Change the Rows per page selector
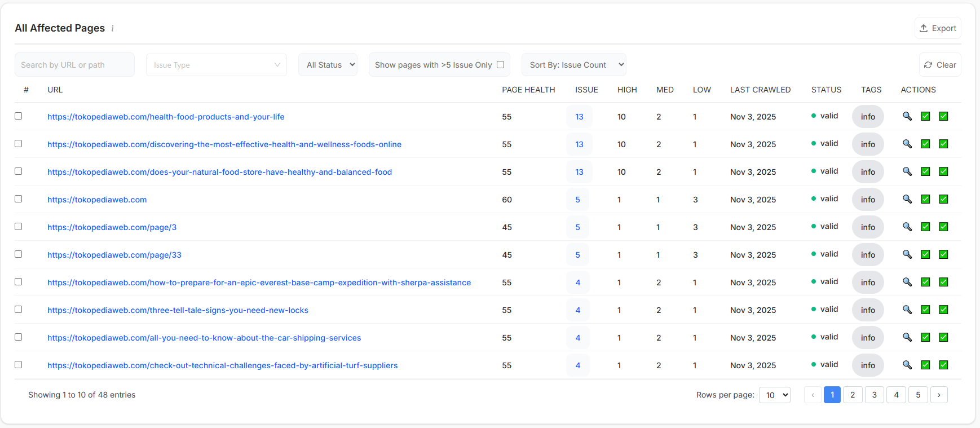Image resolution: width=980 pixels, height=428 pixels. (775, 395)
